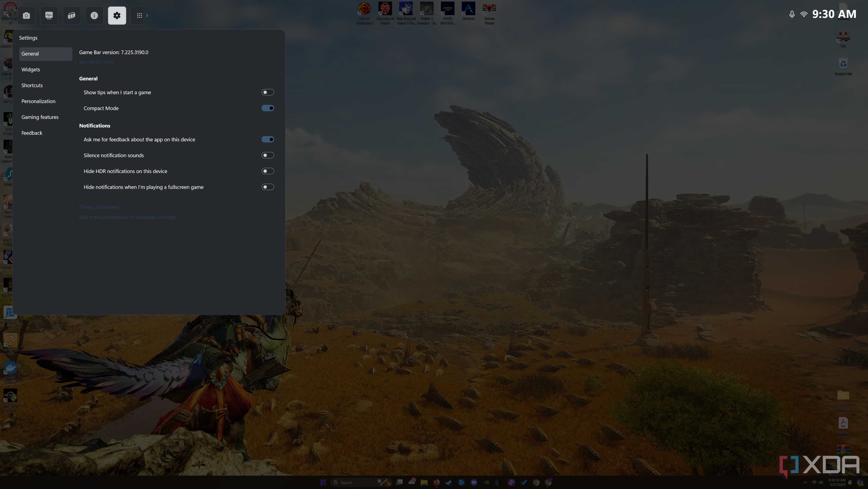Click the taskbar Search box
Viewport: 868px width, 489px height.
361,483
